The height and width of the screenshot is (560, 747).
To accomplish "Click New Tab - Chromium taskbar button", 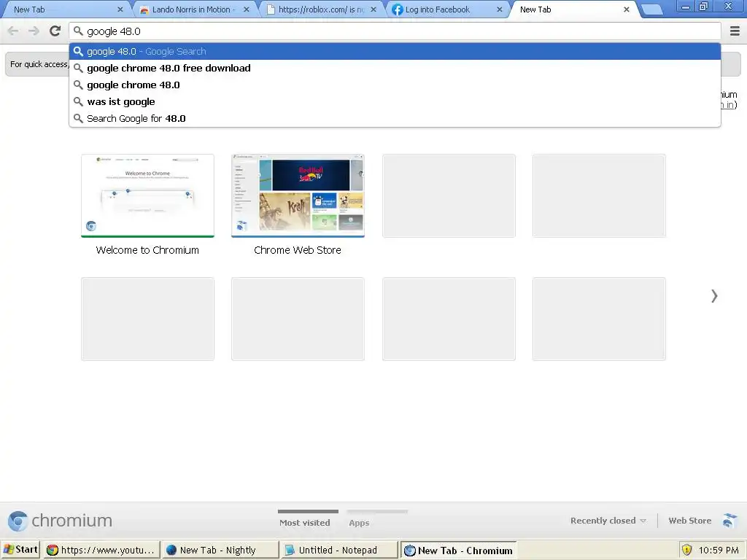I will tap(458, 551).
